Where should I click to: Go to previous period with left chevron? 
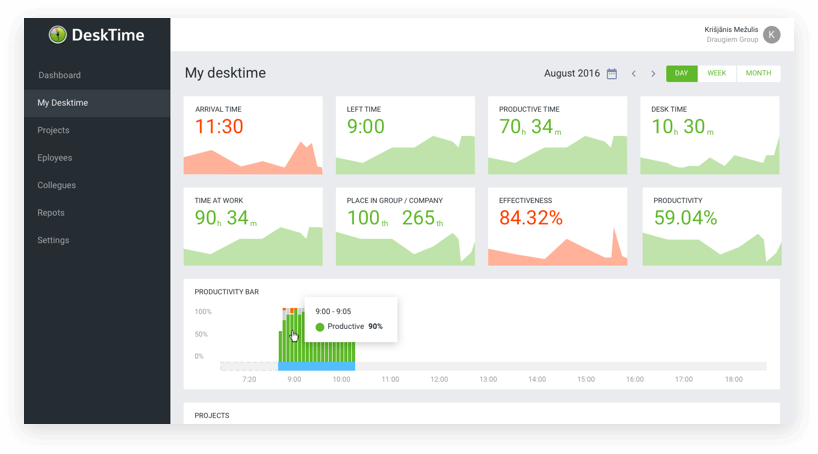coord(634,74)
